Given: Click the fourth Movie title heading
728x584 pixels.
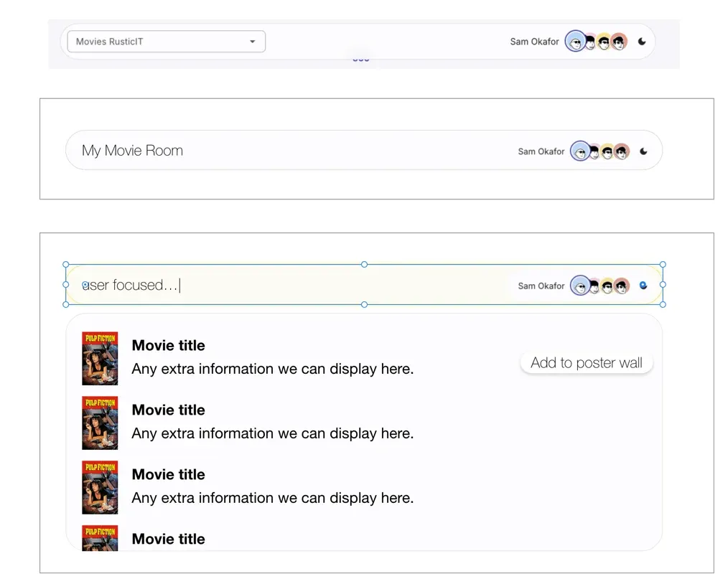Looking at the screenshot, I should pyautogui.click(x=169, y=539).
